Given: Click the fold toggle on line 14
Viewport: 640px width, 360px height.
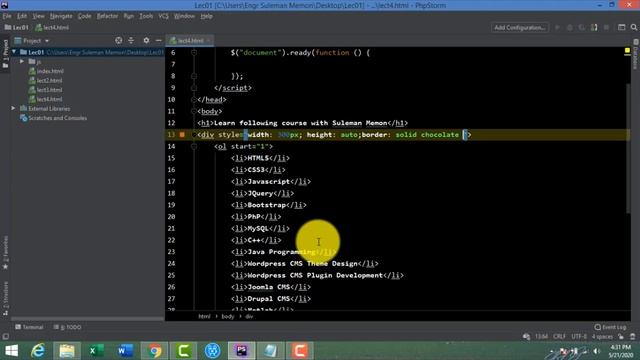Looking at the screenshot, I should [194, 147].
